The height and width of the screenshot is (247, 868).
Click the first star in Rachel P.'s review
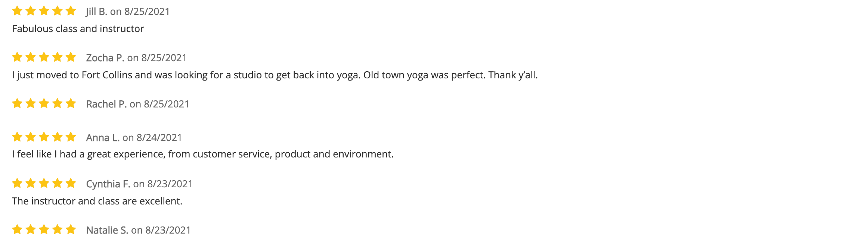(17, 103)
